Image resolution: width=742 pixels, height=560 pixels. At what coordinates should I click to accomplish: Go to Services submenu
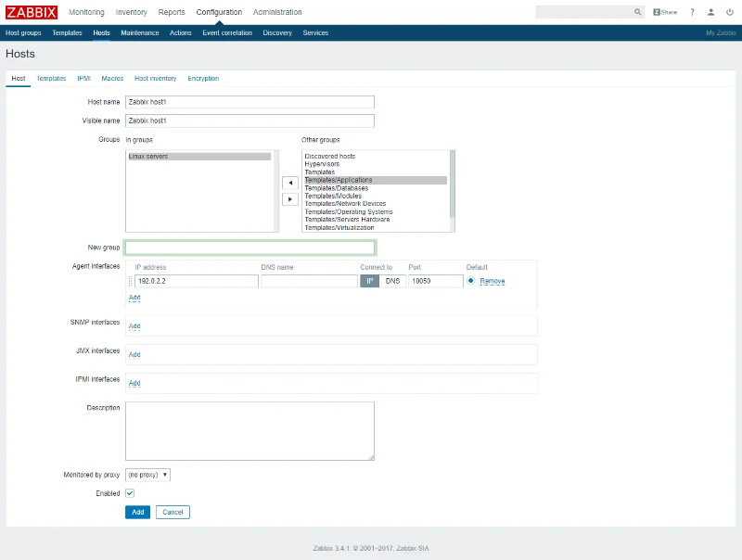coord(315,32)
